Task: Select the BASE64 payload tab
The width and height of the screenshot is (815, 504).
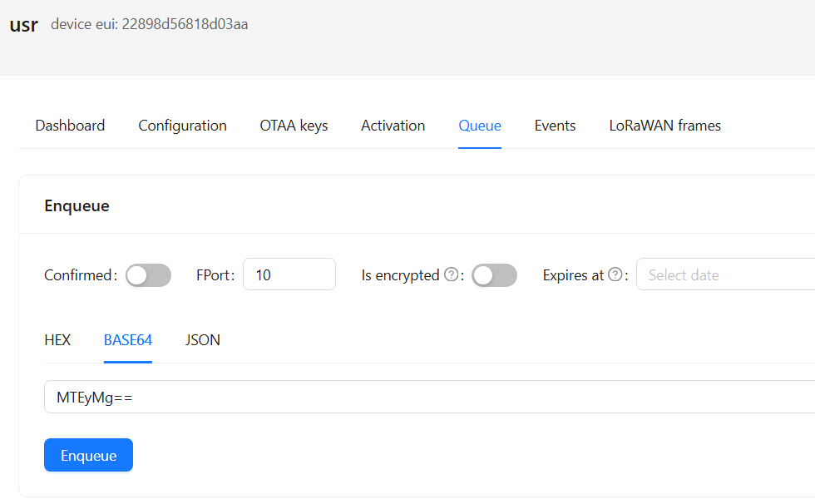Action: point(128,340)
